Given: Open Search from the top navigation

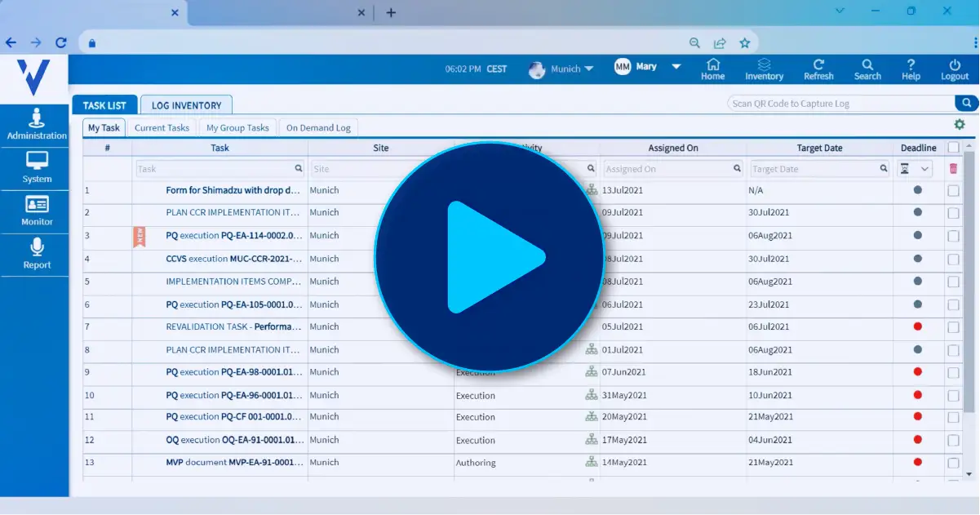Looking at the screenshot, I should coord(867,69).
